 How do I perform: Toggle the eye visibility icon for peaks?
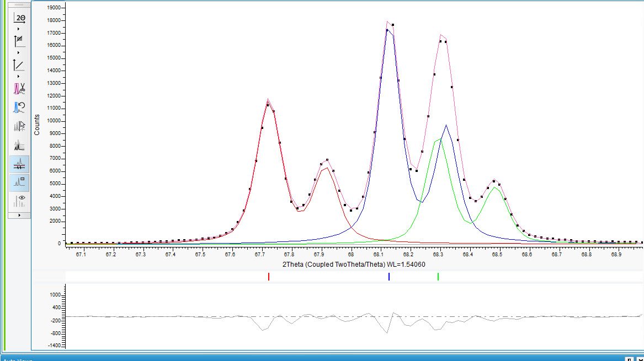point(19,201)
